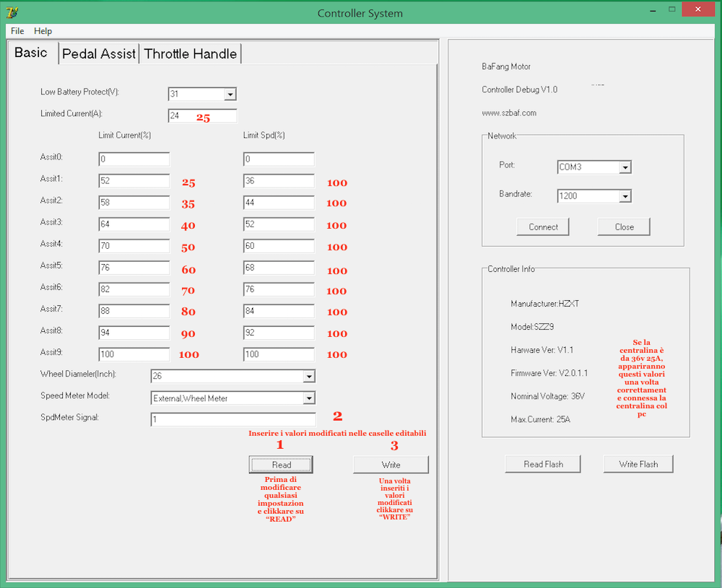The image size is (722, 588).
Task: Click the Assit5 Limit Current field
Action: pos(134,268)
